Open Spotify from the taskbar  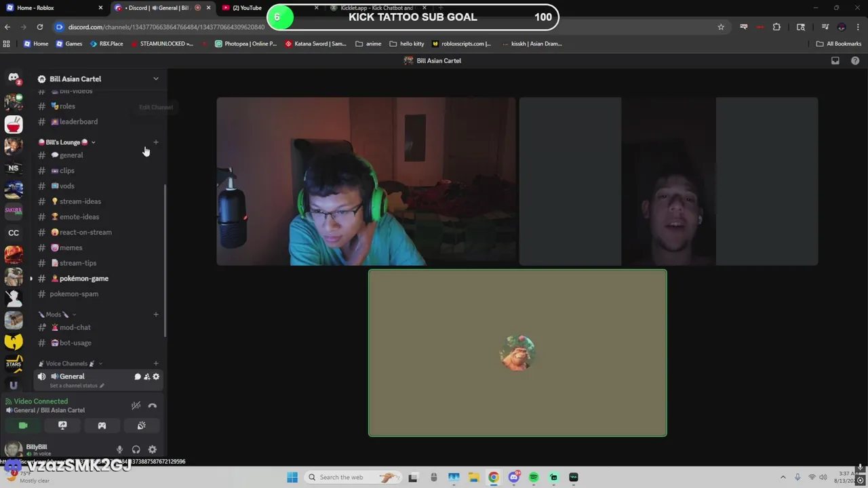click(534, 477)
